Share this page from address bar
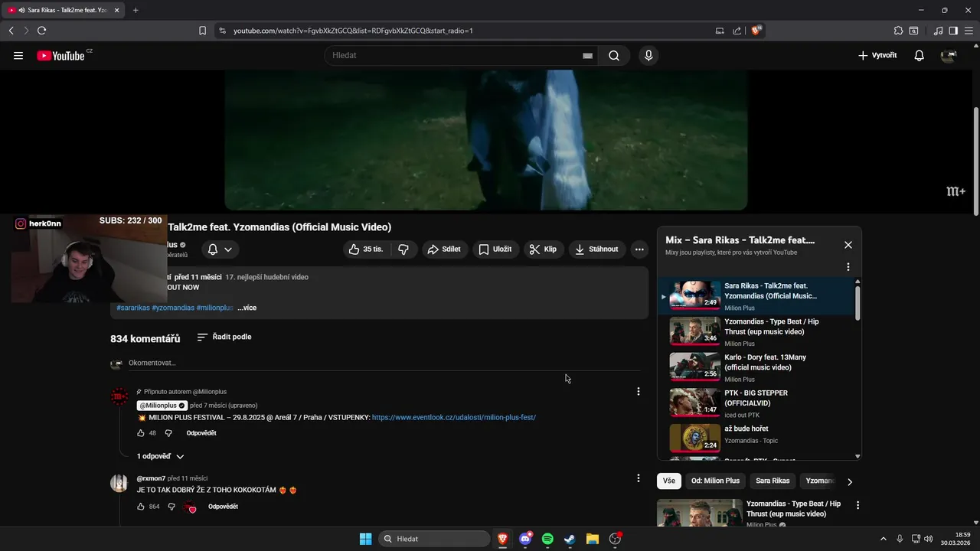The height and width of the screenshot is (551, 980). pos(737,31)
